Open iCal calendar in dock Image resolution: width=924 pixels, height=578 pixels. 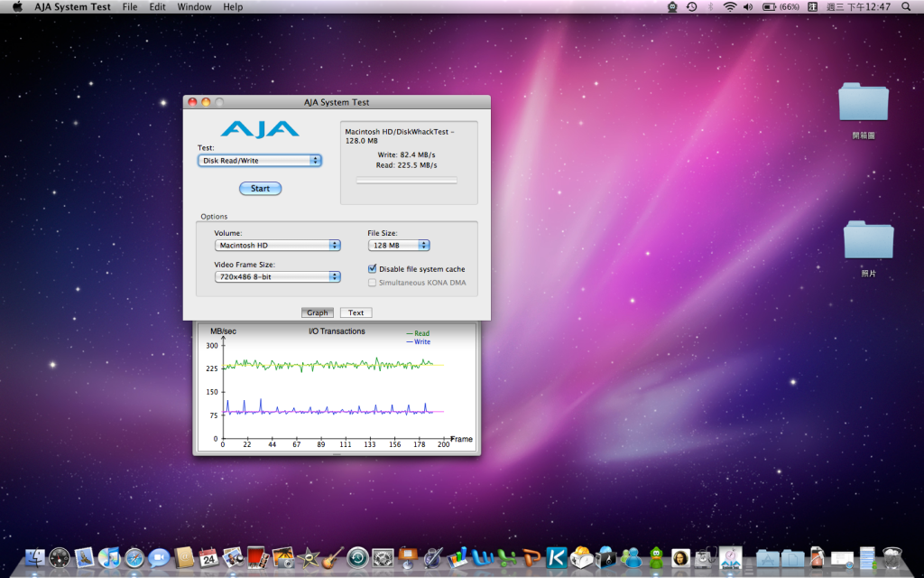208,556
